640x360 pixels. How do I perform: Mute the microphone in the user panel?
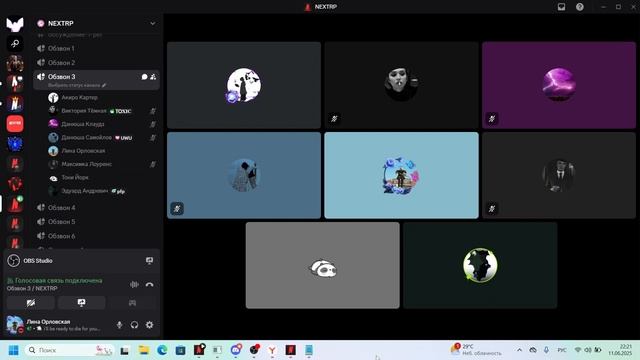[x=119, y=325]
